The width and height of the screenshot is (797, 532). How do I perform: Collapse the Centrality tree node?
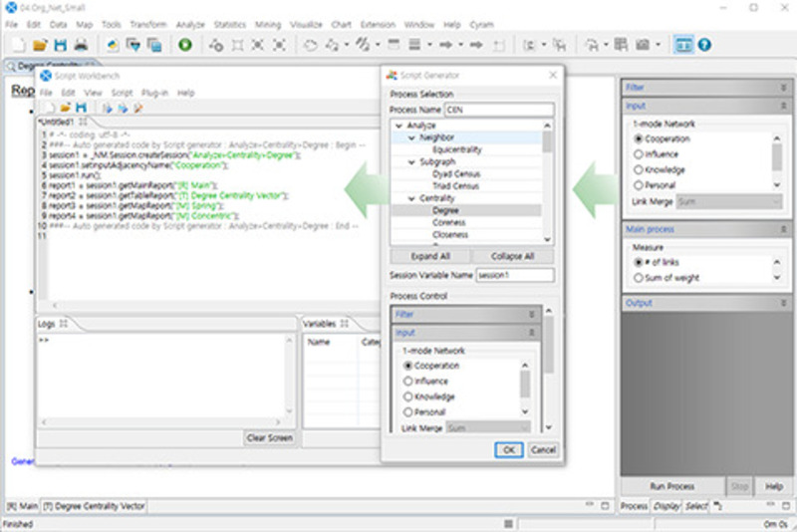412,198
